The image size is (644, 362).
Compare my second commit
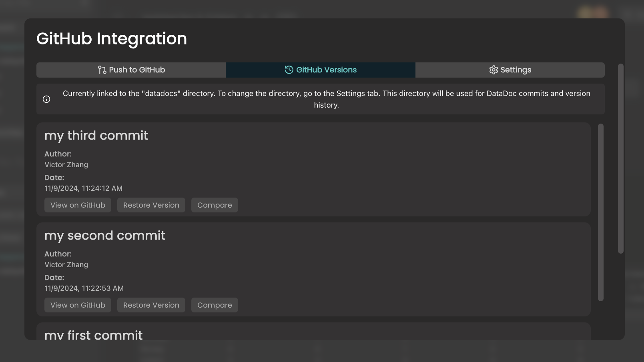pyautogui.click(x=215, y=305)
